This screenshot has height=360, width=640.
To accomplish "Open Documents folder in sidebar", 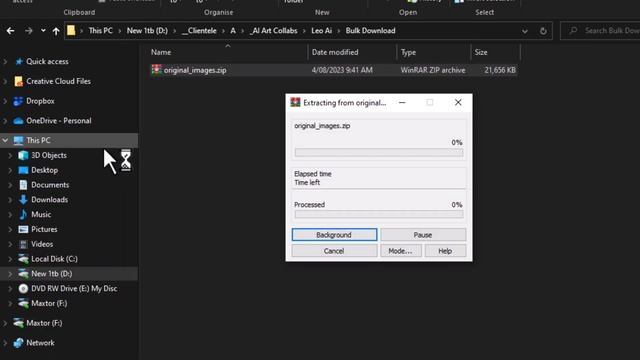I will (x=50, y=185).
